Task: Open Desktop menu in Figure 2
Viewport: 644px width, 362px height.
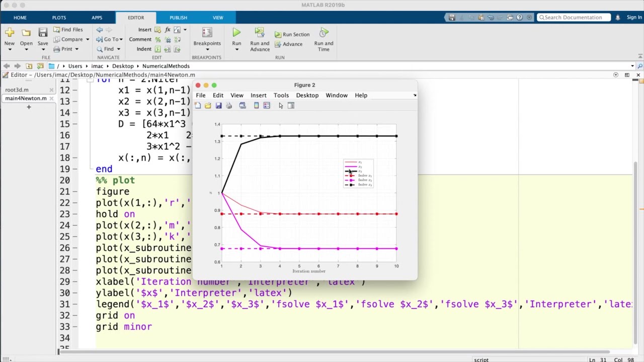Action: point(307,95)
